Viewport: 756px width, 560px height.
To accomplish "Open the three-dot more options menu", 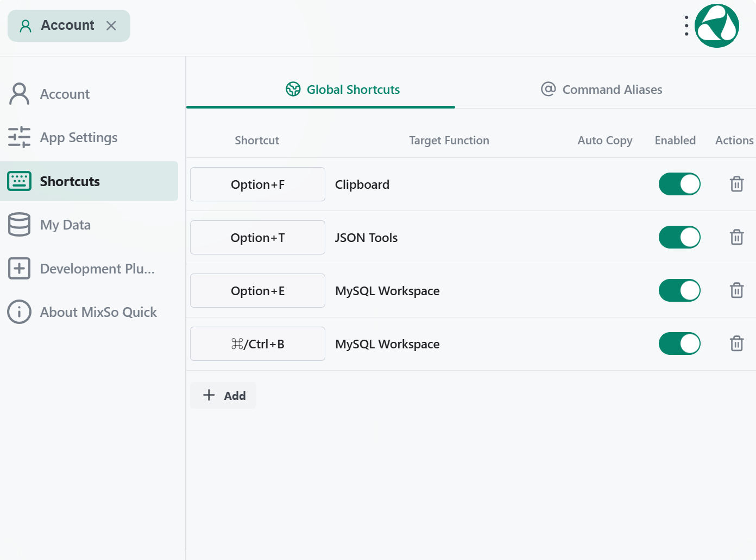I will [x=686, y=26].
